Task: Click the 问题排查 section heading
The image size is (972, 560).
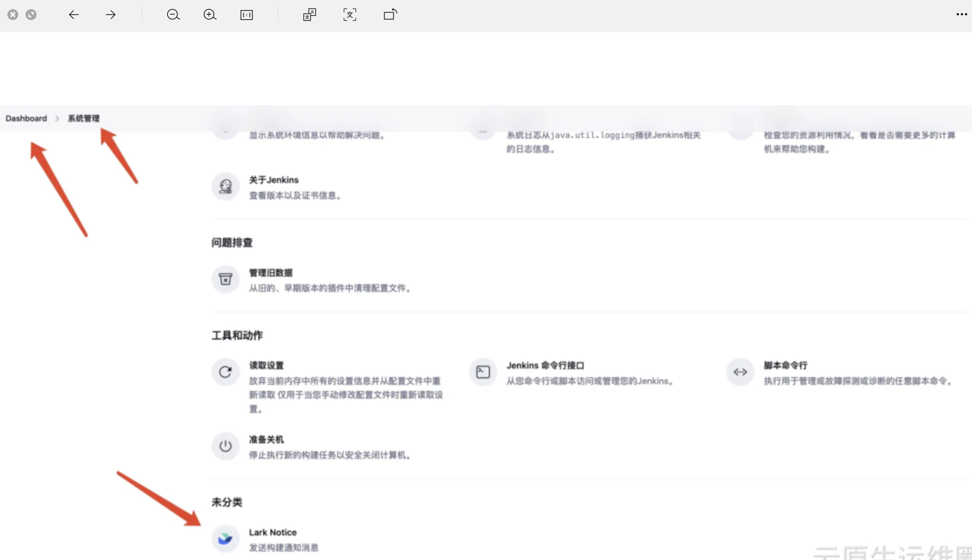Action: tap(232, 243)
